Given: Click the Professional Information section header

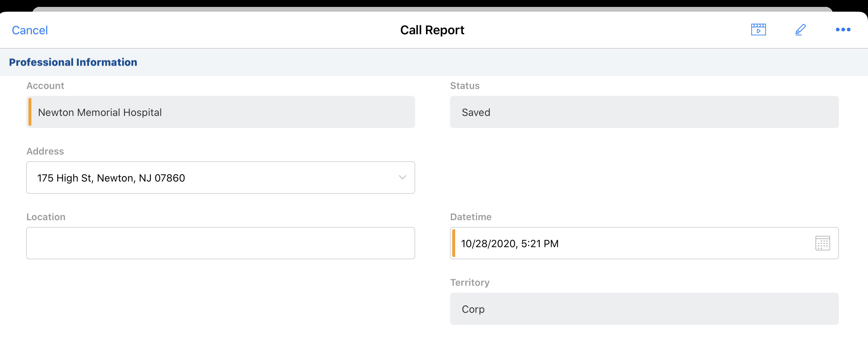Looking at the screenshot, I should click(73, 62).
